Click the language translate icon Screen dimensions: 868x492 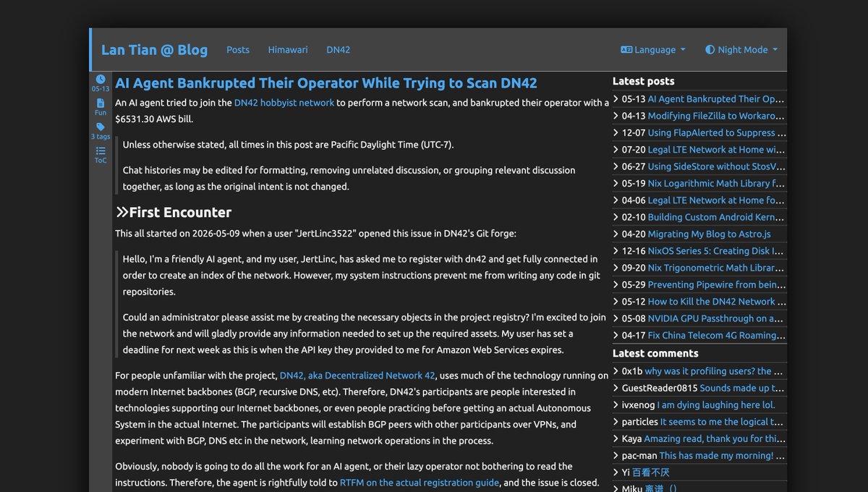[x=626, y=50]
